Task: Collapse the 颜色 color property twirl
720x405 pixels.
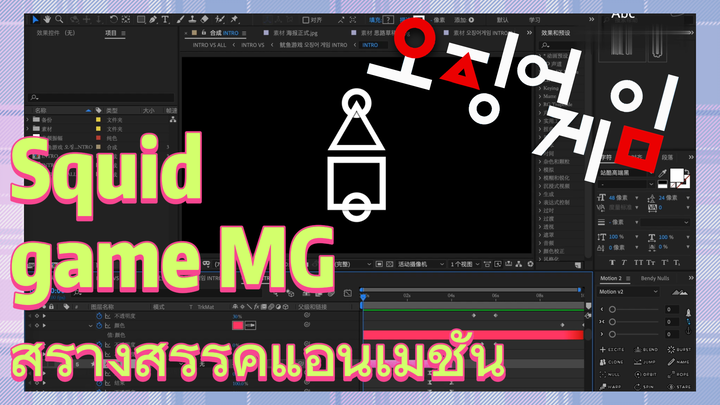Action: (x=90, y=326)
